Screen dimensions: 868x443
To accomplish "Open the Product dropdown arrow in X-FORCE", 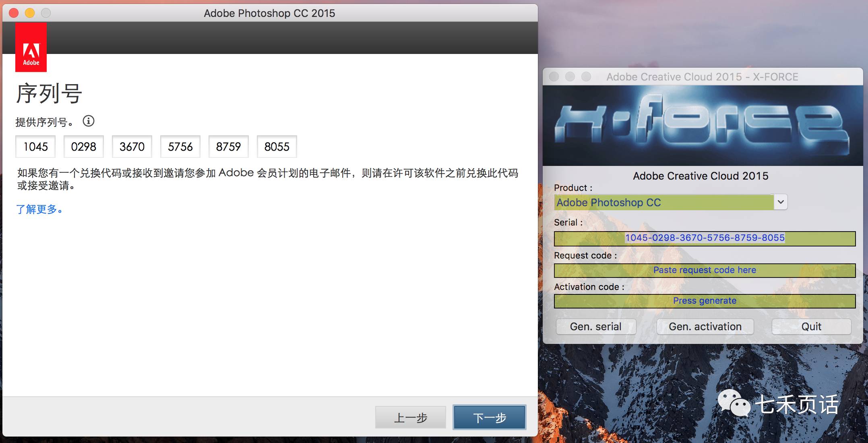I will pos(781,202).
